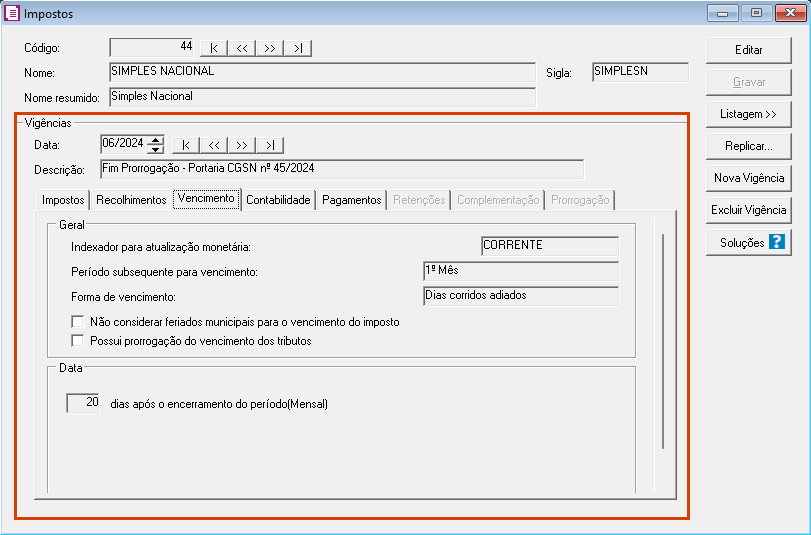Decrease the Data vigência spinner down arrow
The image size is (811, 535).
tap(155, 149)
